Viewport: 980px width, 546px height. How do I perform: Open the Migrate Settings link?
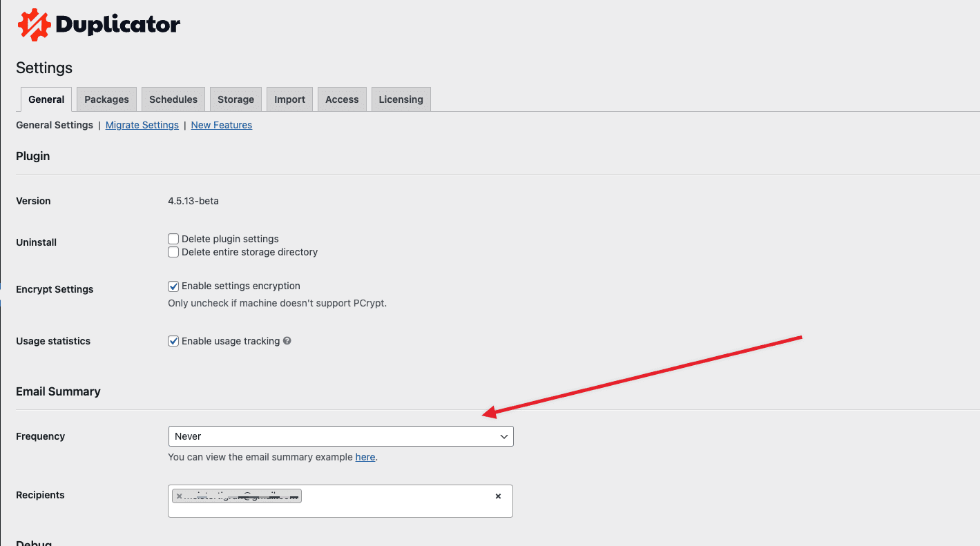[142, 125]
